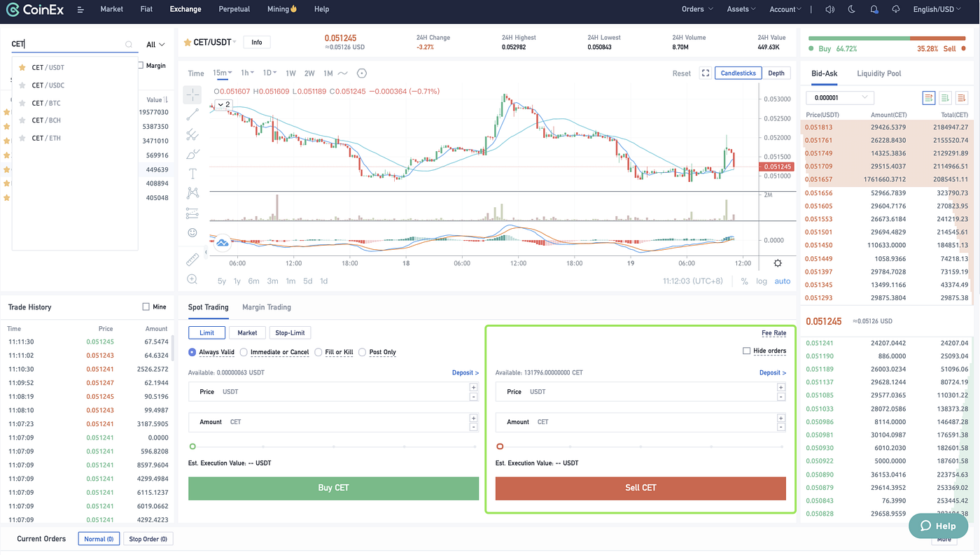Image resolution: width=980 pixels, height=555 pixels.
Task: Select the ruler measure tool
Action: [x=192, y=260]
